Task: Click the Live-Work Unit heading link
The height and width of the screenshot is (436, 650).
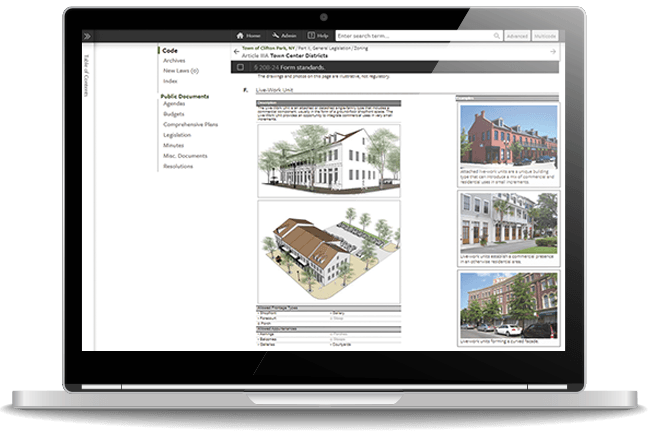Action: pyautogui.click(x=274, y=90)
